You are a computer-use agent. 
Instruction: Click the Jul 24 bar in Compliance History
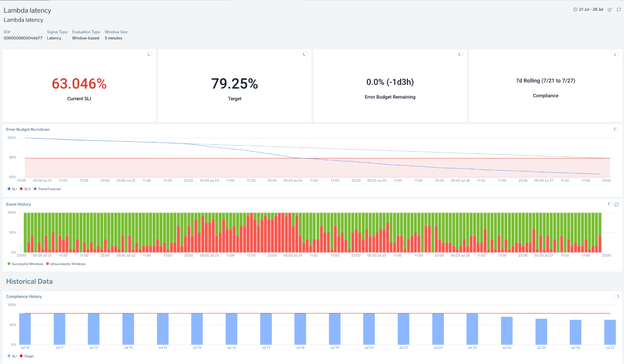tap(507, 331)
